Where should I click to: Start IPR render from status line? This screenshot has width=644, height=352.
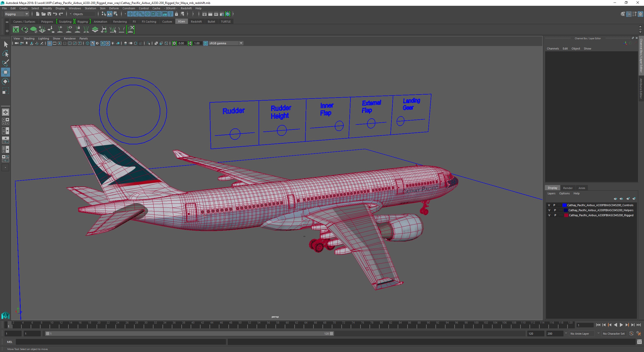[216, 14]
